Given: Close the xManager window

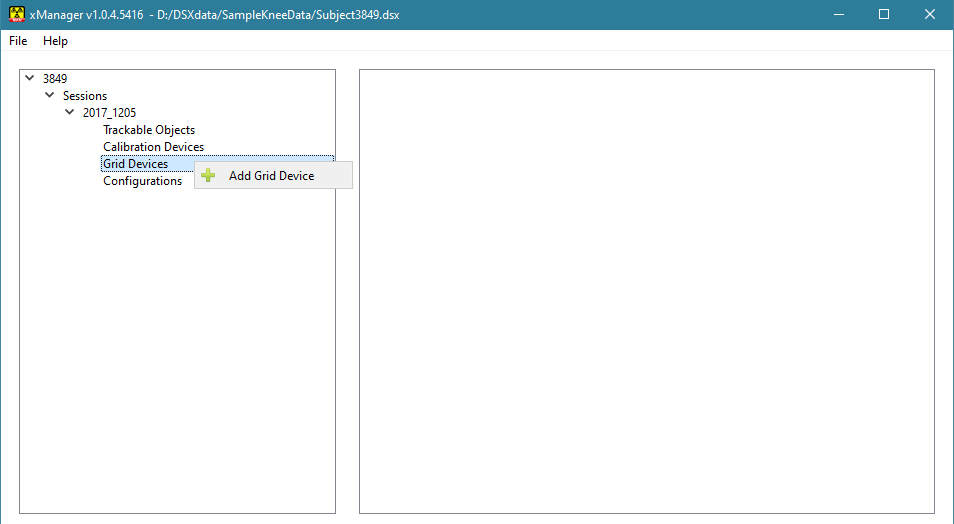Looking at the screenshot, I should tap(930, 15).
